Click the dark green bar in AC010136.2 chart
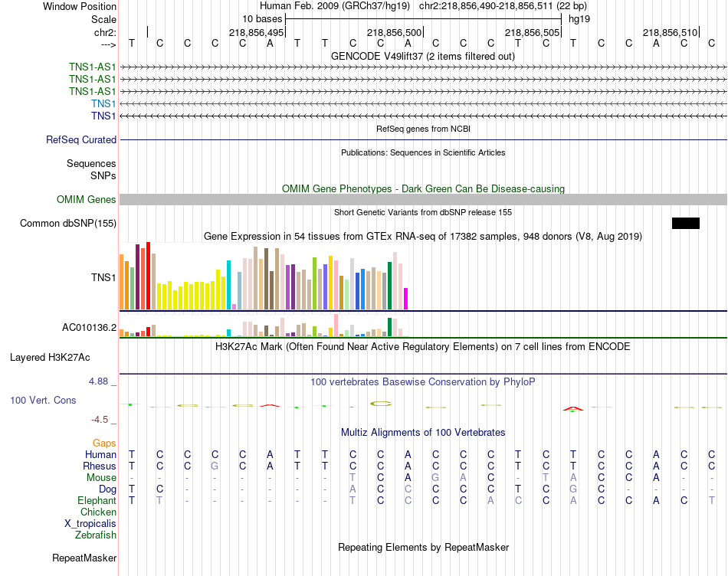This screenshot has height=576, width=728. click(389, 327)
